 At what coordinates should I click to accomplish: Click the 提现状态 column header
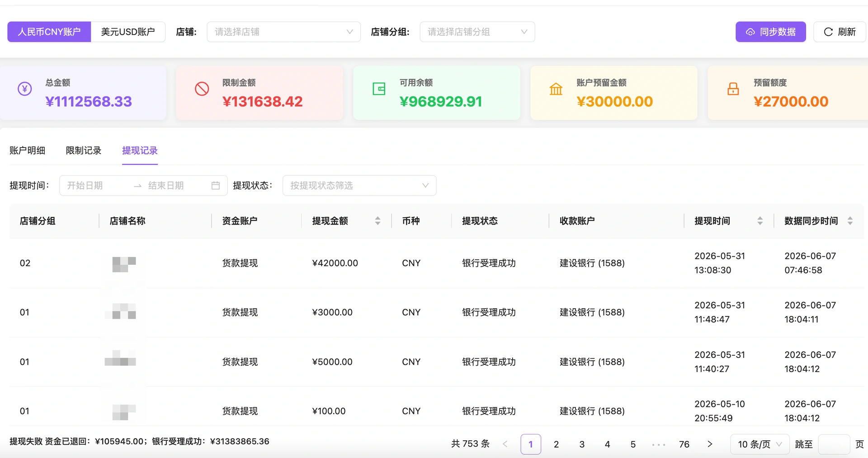pos(480,221)
